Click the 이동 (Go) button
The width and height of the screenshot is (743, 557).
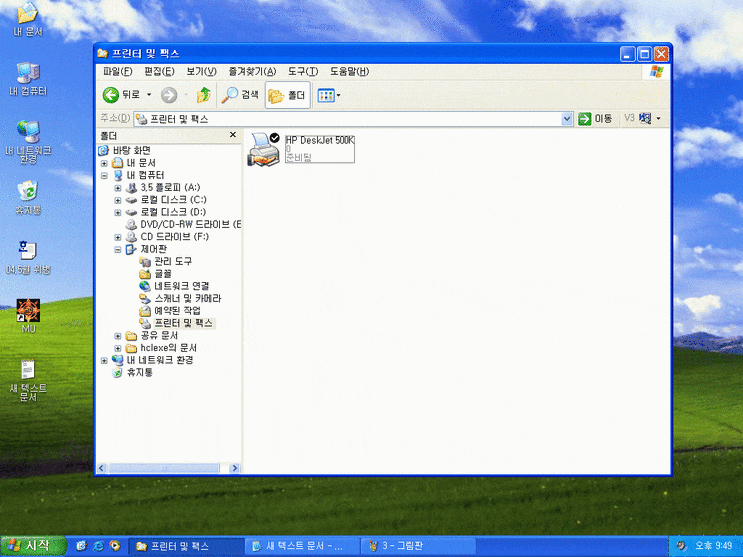coord(596,119)
